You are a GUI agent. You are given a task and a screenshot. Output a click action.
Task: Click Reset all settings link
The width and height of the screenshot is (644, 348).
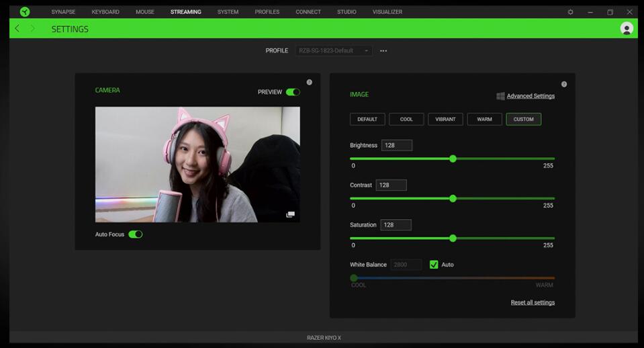[x=533, y=302]
